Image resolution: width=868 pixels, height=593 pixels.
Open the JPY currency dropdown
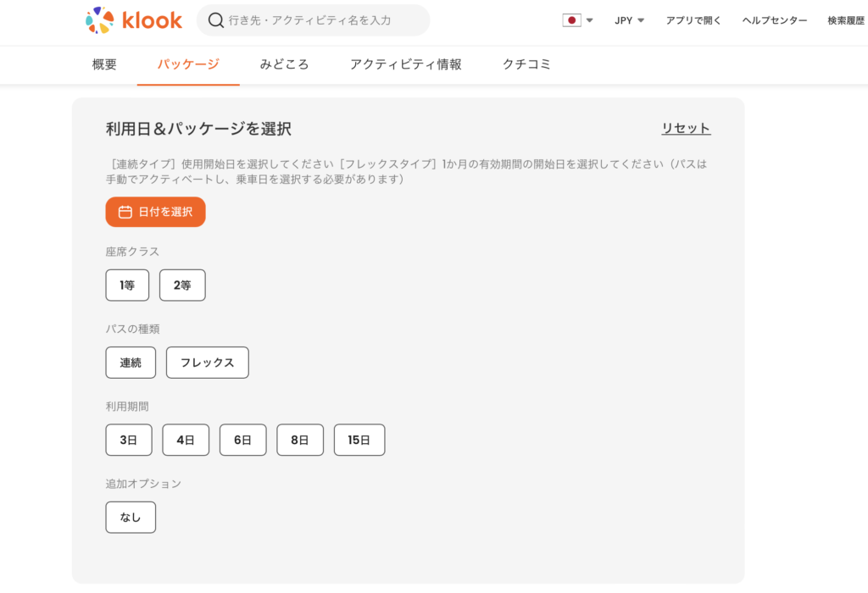point(630,20)
